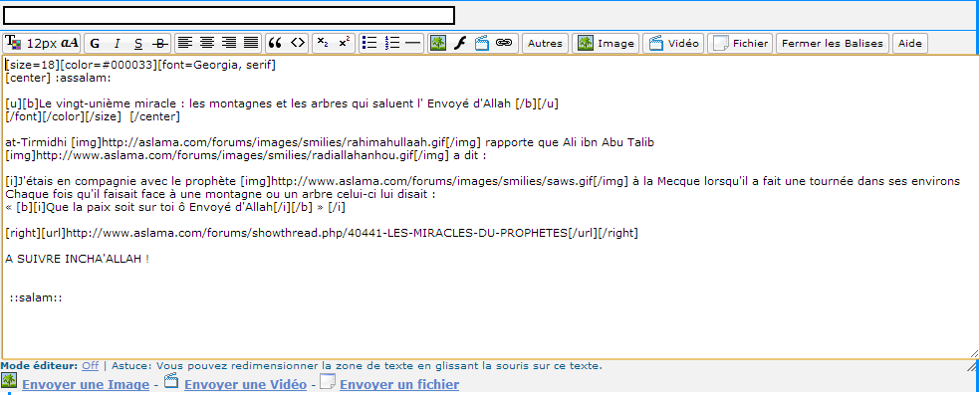
Task: Toggle editor mode Off link
Action: (x=90, y=366)
